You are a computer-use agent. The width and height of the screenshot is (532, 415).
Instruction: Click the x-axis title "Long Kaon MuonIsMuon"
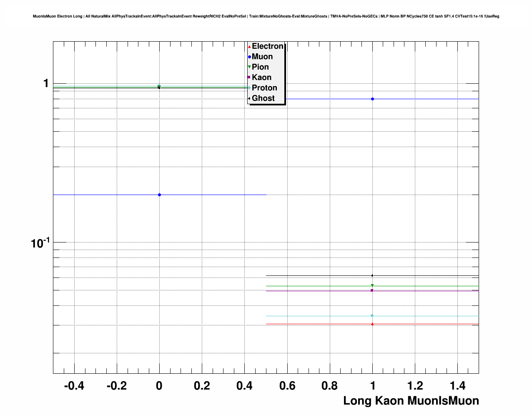411,401
